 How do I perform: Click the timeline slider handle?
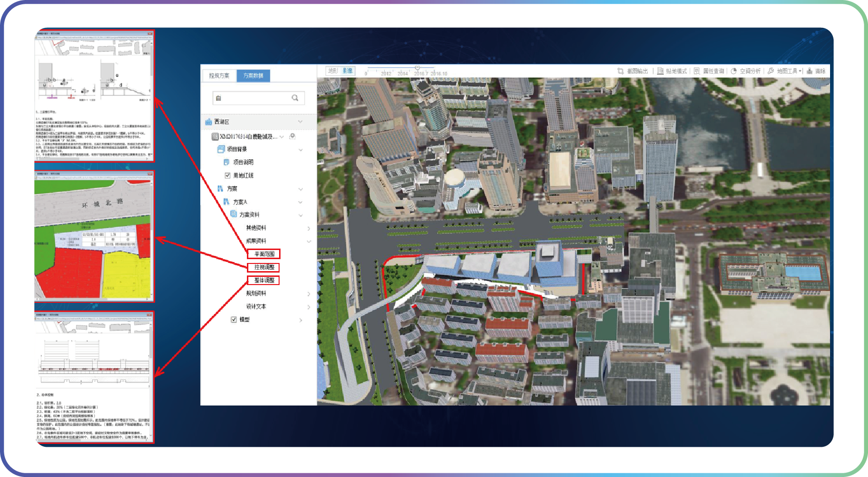417,68
